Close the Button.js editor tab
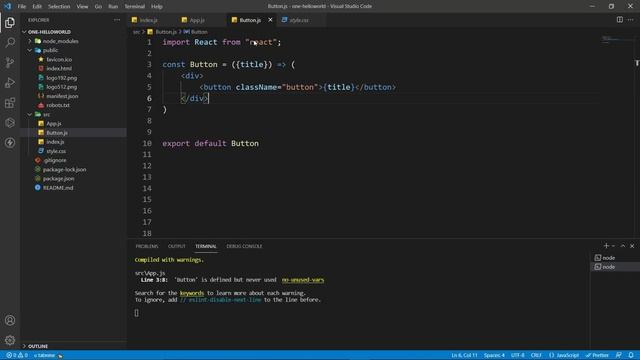The width and height of the screenshot is (640, 360). pyautogui.click(x=270, y=20)
